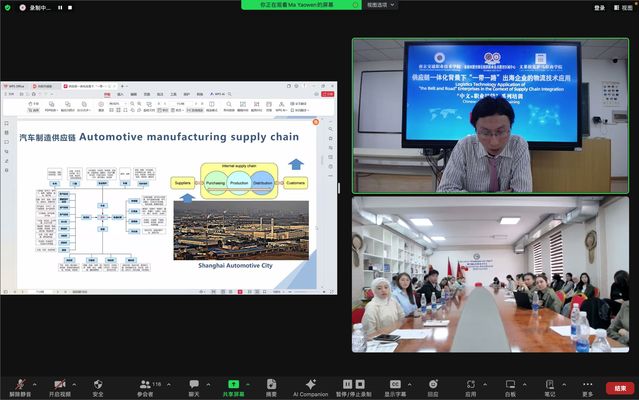
Task: Open the 摘要 meeting summary icon
Action: click(271, 384)
